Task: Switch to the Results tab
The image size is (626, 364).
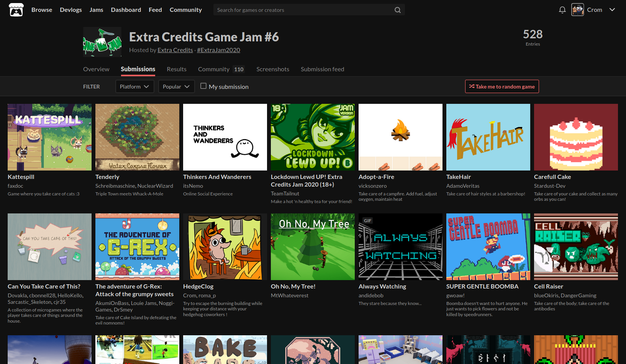Action: pyautogui.click(x=177, y=69)
